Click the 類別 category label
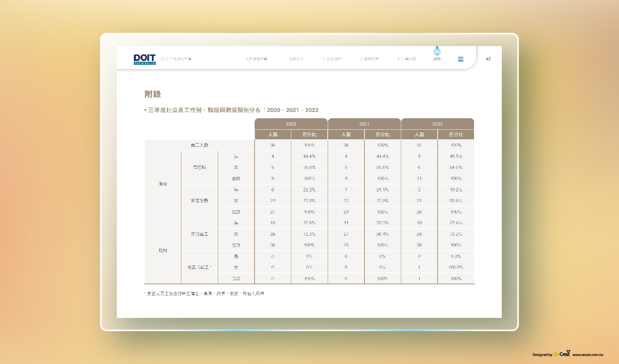Viewport: 619px width, 364px height. [163, 250]
